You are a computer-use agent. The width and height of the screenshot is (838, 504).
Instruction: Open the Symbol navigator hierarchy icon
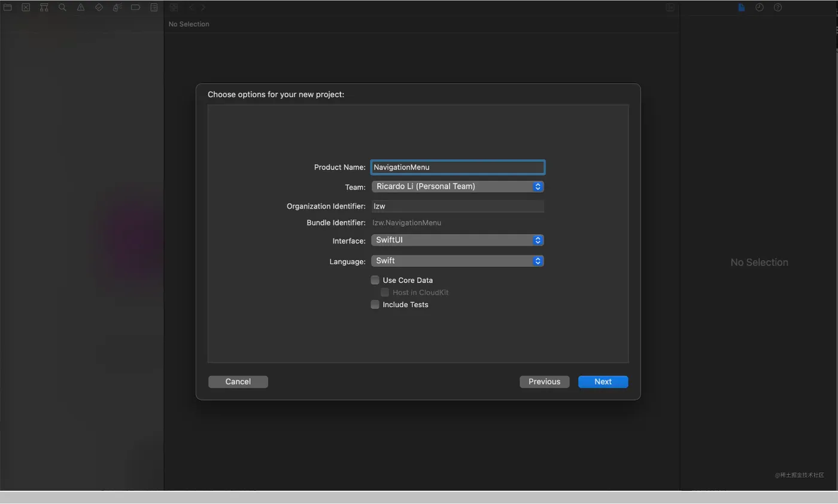click(x=44, y=8)
